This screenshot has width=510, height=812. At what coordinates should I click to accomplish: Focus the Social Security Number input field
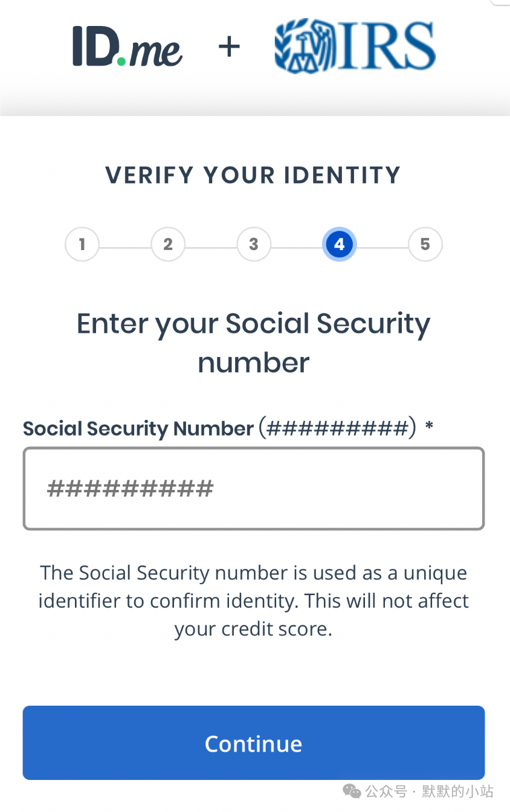coord(254,489)
